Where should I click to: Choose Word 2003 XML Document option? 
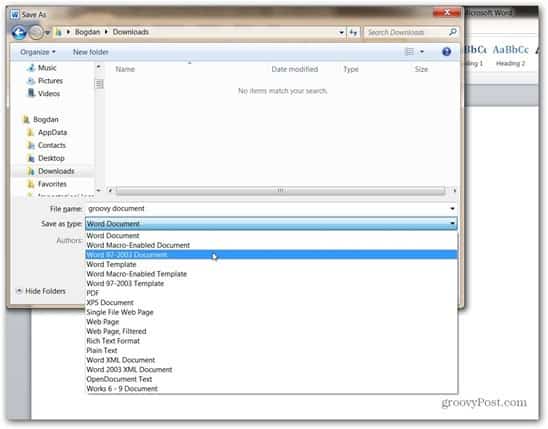(x=271, y=369)
